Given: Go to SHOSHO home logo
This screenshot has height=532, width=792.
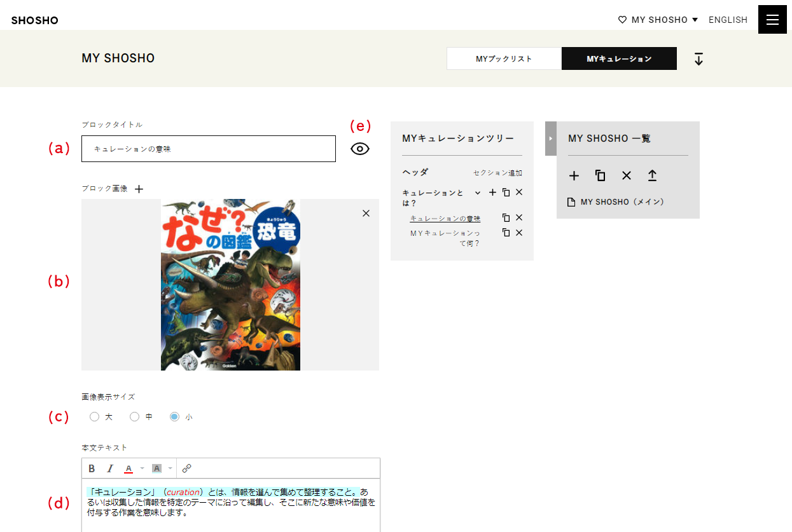Looking at the screenshot, I should [x=35, y=20].
